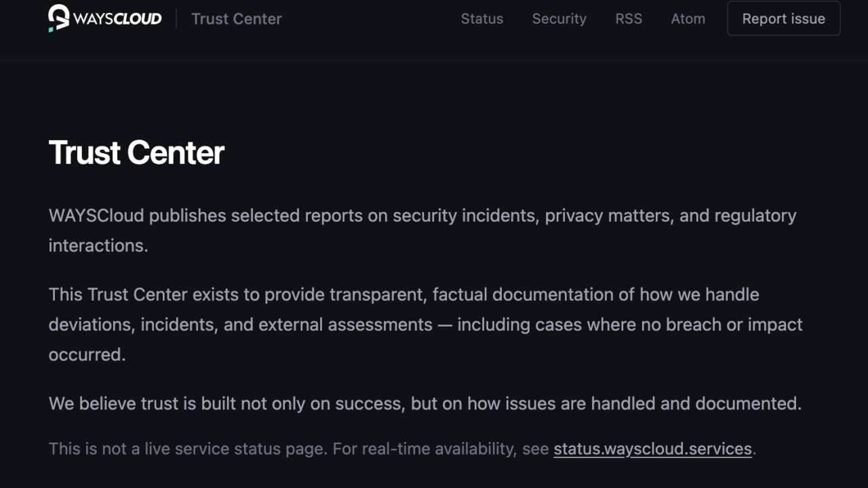Click the Trust Center page heading

(136, 152)
